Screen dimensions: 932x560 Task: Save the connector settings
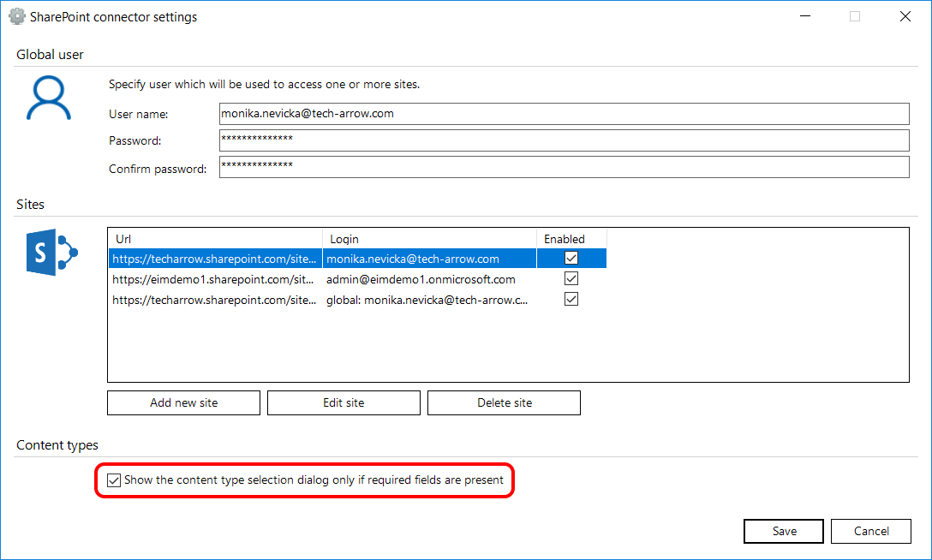784,531
